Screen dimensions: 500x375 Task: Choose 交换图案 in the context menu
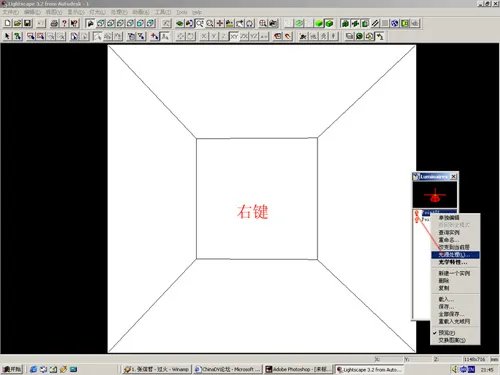click(x=455, y=340)
